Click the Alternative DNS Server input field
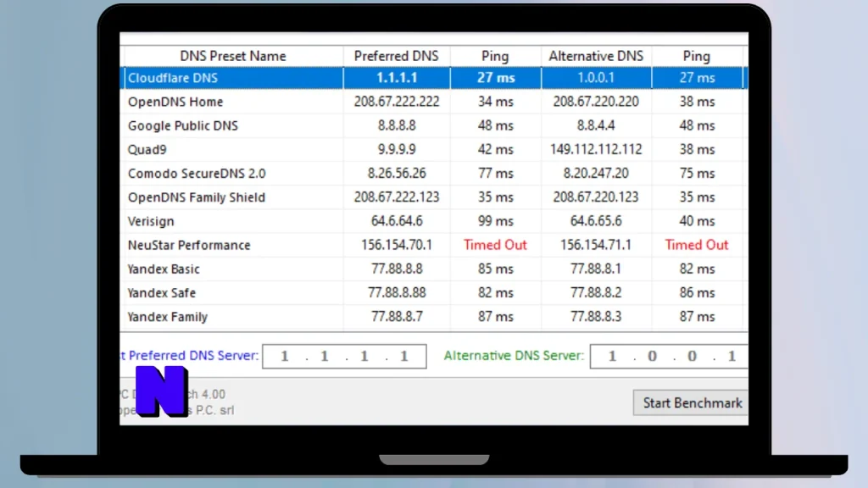 pyautogui.click(x=669, y=357)
